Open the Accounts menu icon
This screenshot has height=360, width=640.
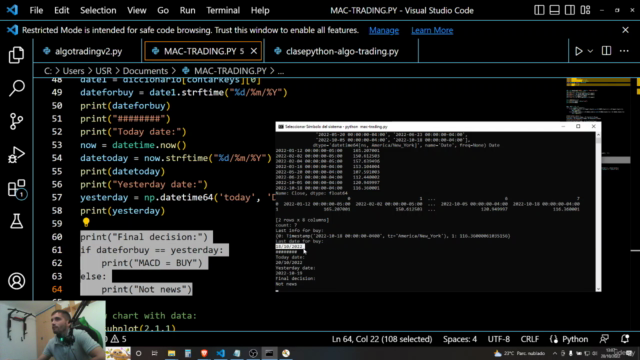pos(16,281)
